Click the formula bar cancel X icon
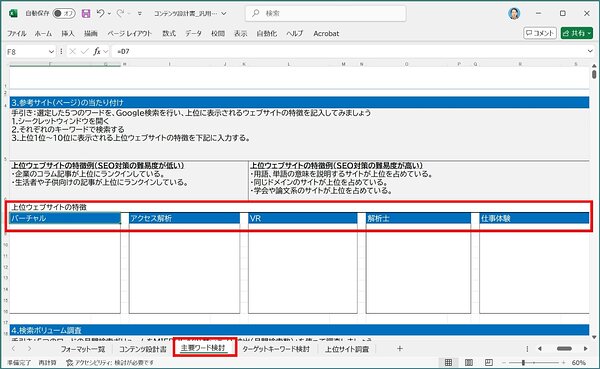The width and height of the screenshot is (600, 369). click(73, 51)
